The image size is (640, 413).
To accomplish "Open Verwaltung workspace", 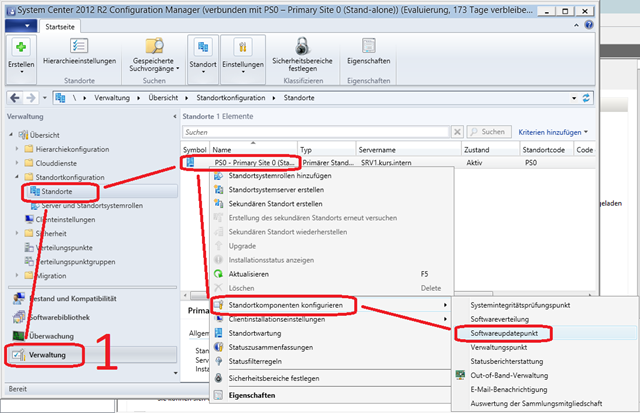I will pos(92,355).
